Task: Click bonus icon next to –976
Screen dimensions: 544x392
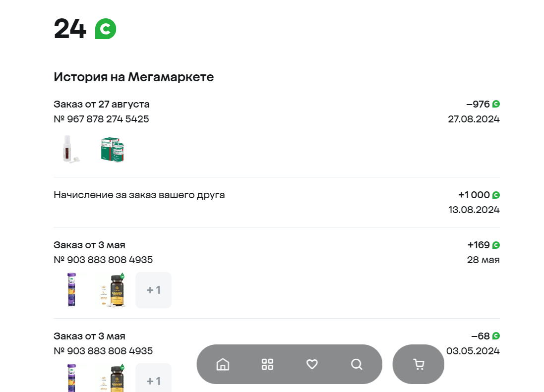Action: (496, 104)
